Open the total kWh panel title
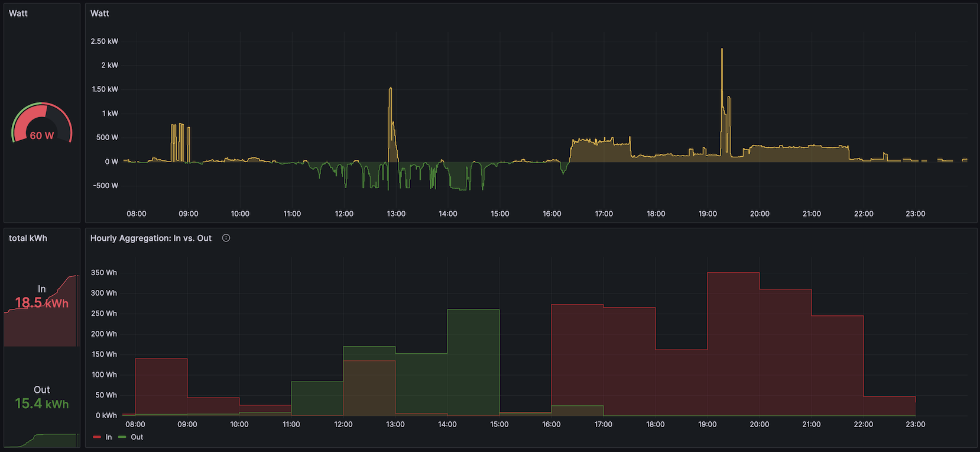980x452 pixels. tap(28, 238)
